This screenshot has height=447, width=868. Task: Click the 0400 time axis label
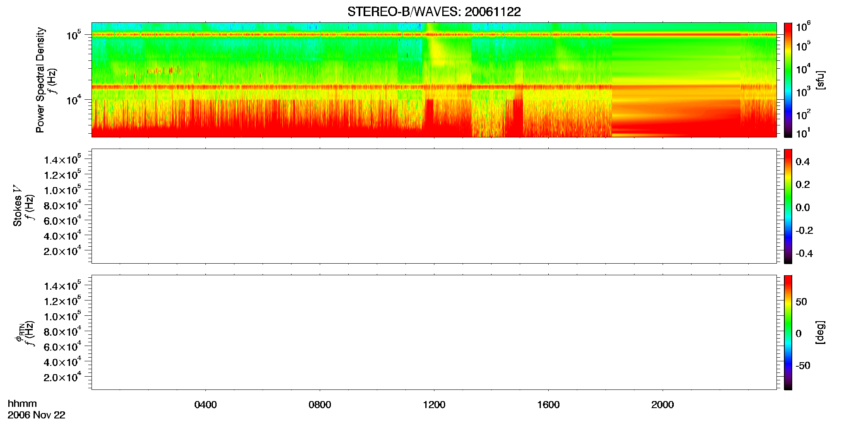click(x=205, y=405)
